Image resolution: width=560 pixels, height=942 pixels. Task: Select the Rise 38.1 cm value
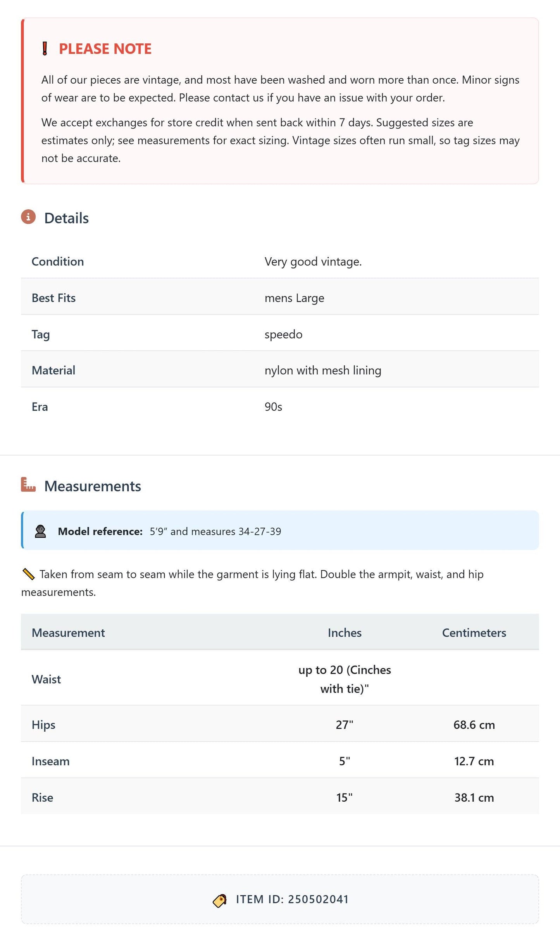pyautogui.click(x=474, y=798)
